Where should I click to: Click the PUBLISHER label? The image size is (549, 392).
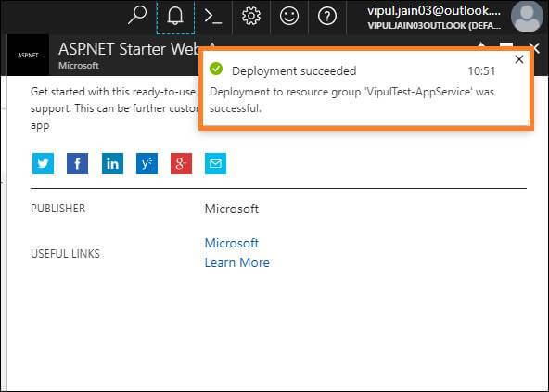[x=58, y=209]
